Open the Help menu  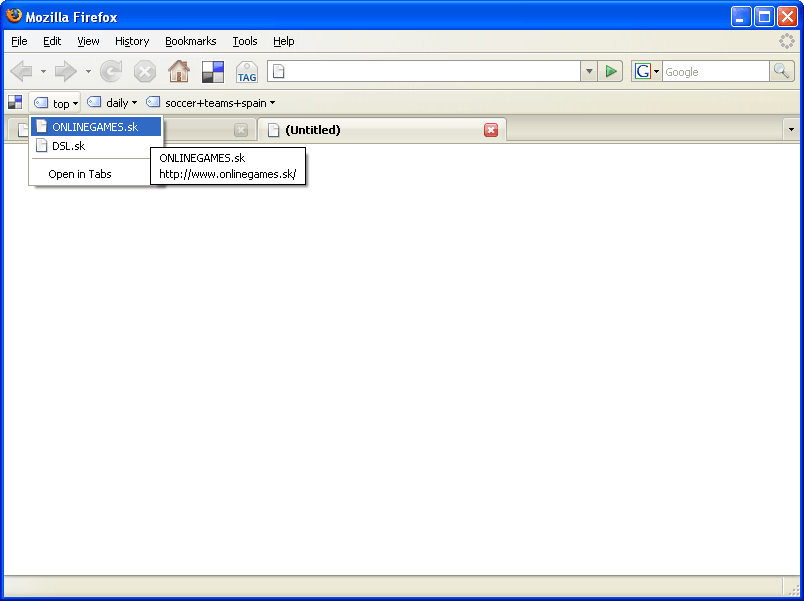pos(284,41)
